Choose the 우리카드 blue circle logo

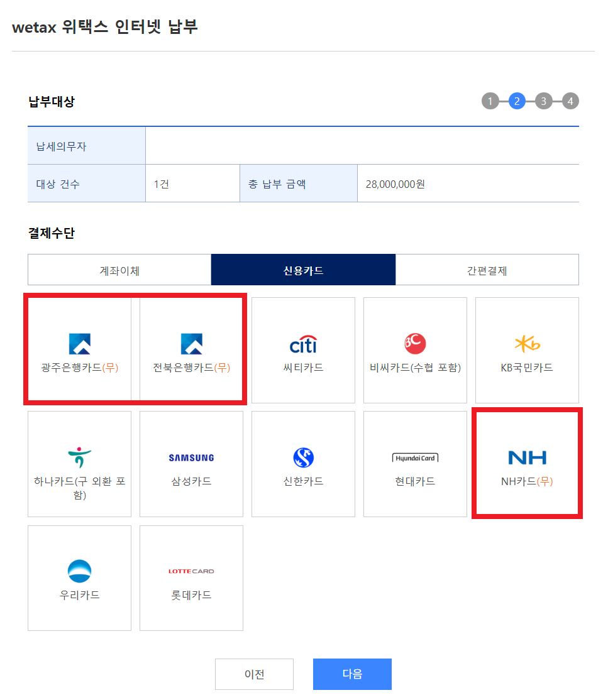tap(79, 571)
